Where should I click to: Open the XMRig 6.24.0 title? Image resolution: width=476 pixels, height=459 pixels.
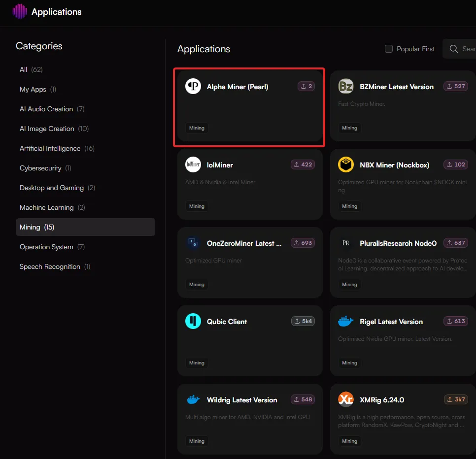click(x=382, y=400)
